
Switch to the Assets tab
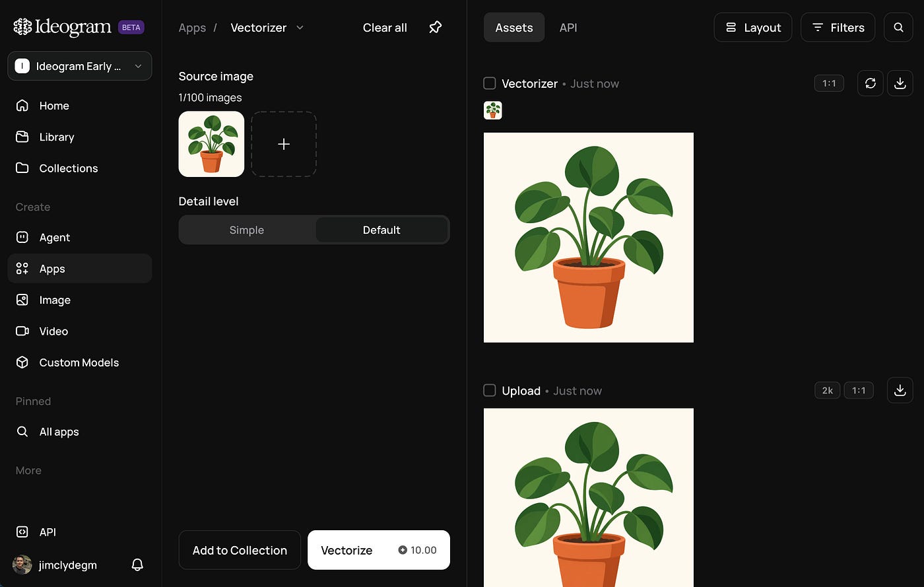click(514, 27)
